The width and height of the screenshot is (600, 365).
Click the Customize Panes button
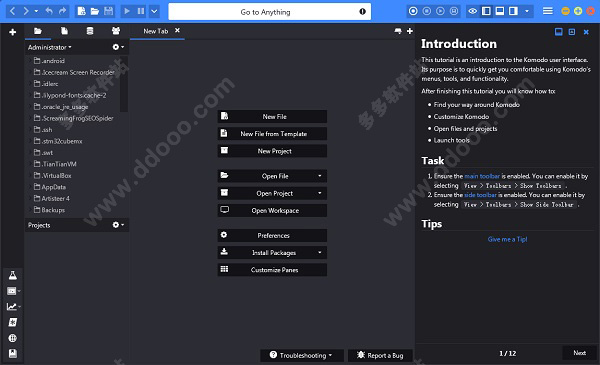272,270
